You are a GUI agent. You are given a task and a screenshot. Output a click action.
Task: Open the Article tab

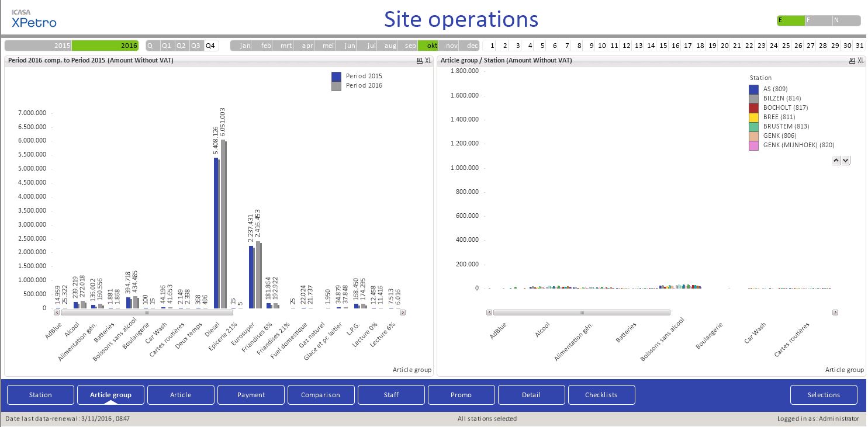click(181, 395)
